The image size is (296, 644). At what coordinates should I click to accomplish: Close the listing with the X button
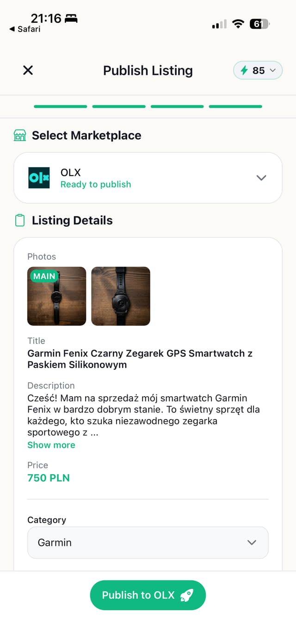click(28, 70)
